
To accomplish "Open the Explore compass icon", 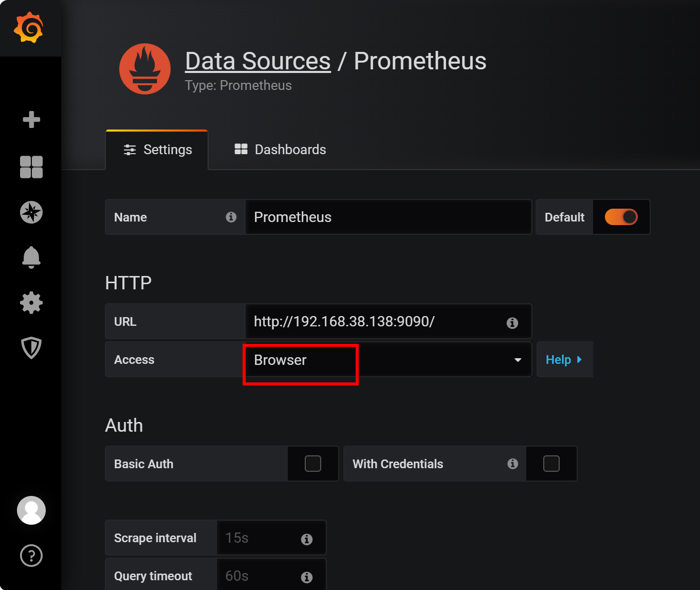I will (31, 212).
